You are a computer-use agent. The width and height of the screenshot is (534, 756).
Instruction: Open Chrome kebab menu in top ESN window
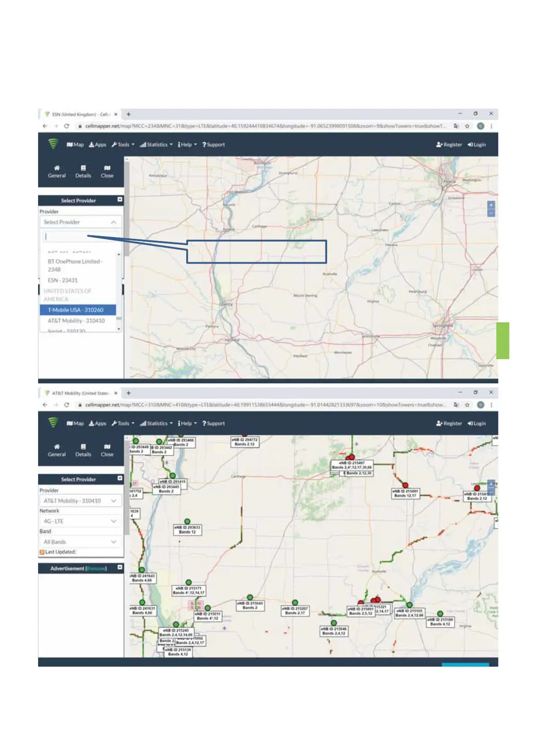click(491, 126)
